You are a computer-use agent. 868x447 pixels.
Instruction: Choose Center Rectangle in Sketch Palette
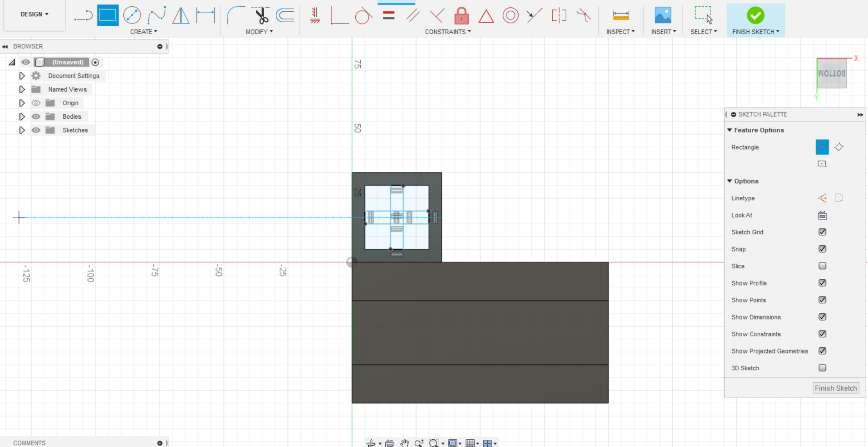click(822, 164)
